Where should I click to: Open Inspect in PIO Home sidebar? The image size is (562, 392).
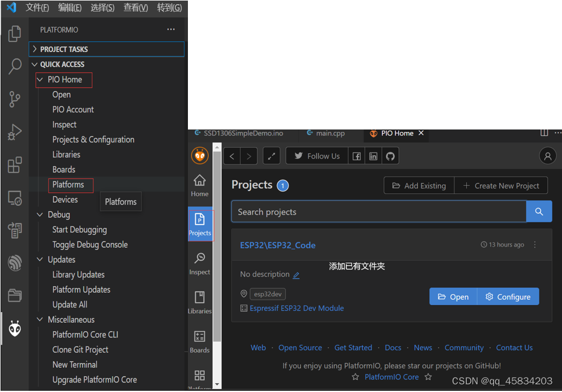point(200,264)
